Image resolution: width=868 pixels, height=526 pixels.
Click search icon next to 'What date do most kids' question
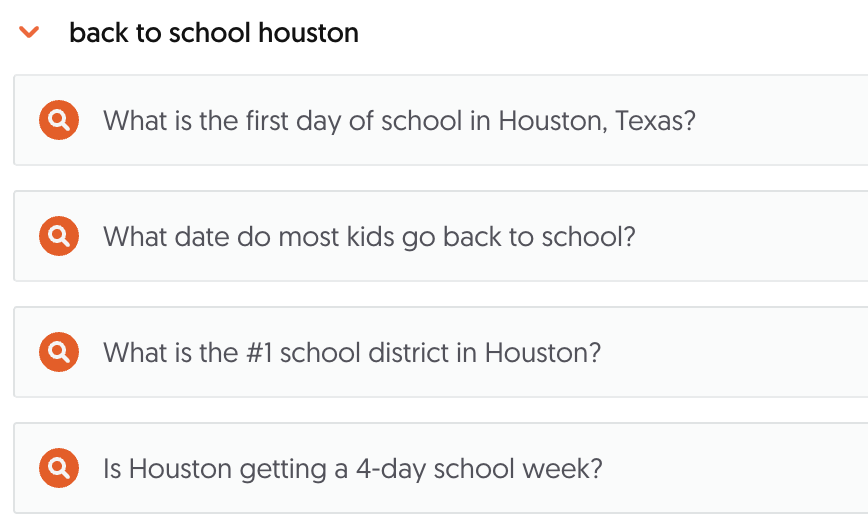tap(59, 236)
